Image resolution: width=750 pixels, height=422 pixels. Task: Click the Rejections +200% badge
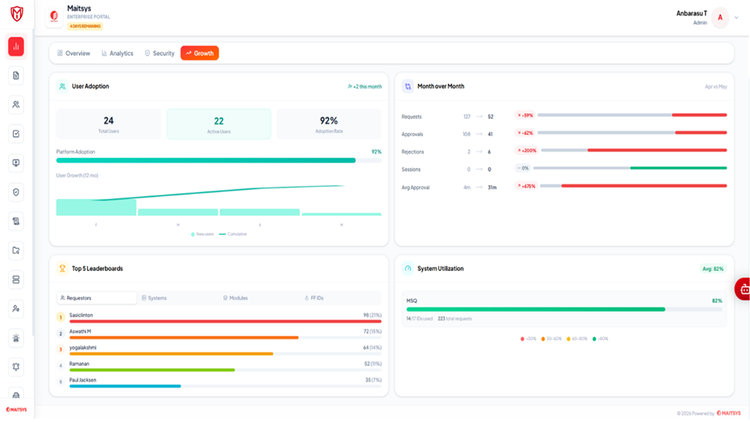[x=526, y=150]
